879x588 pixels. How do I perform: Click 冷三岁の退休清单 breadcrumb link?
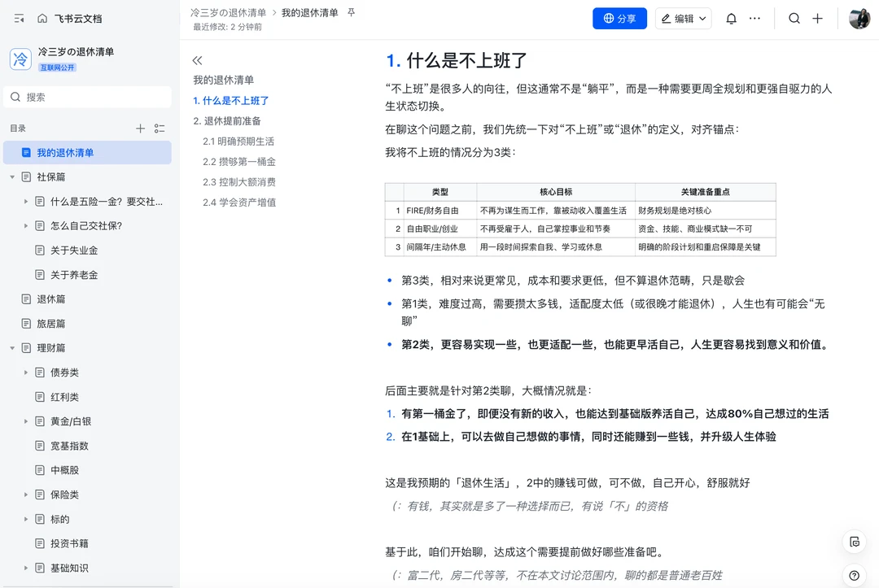[x=228, y=12]
